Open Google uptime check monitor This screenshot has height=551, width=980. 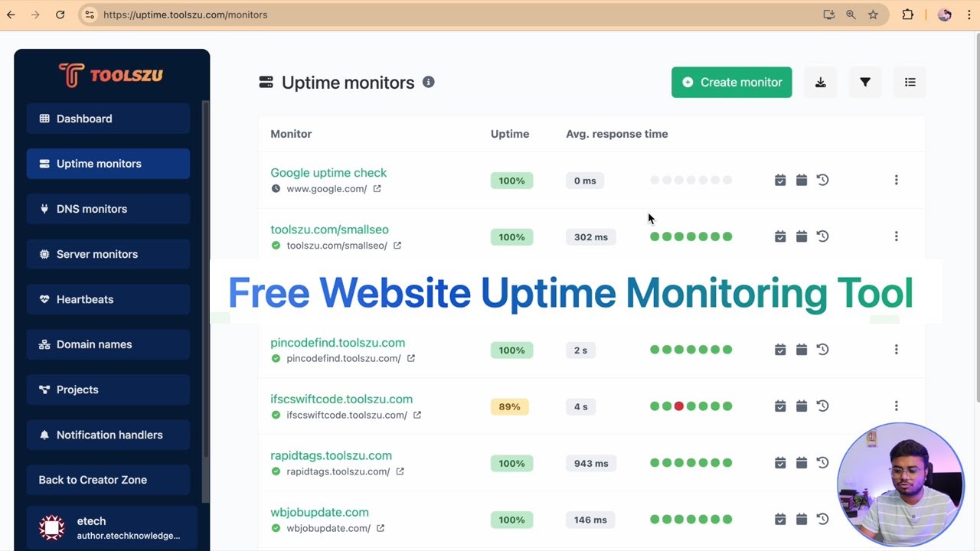pos(328,173)
